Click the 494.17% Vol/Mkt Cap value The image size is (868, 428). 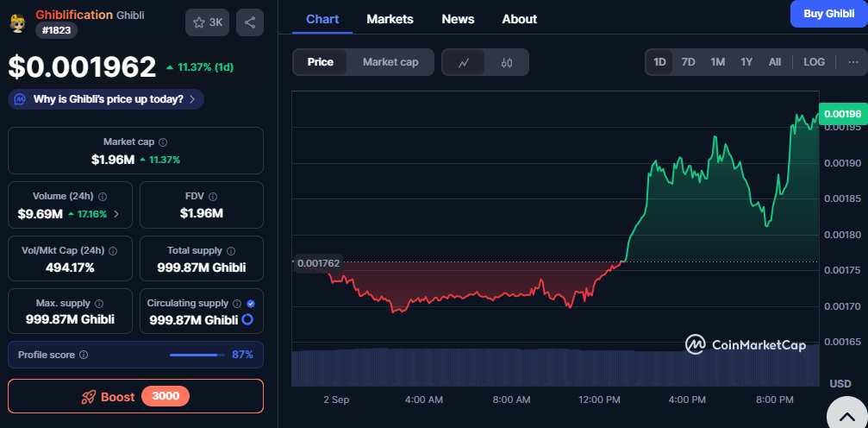(70, 267)
